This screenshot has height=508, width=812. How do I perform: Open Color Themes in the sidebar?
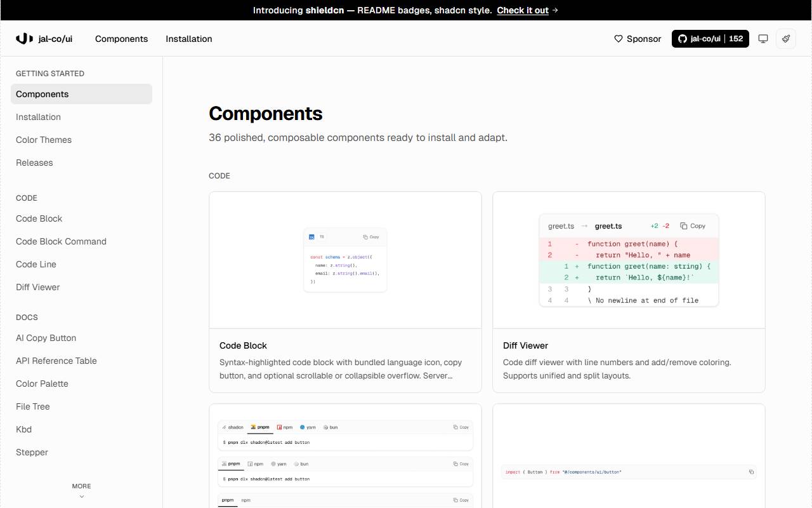(x=81, y=140)
